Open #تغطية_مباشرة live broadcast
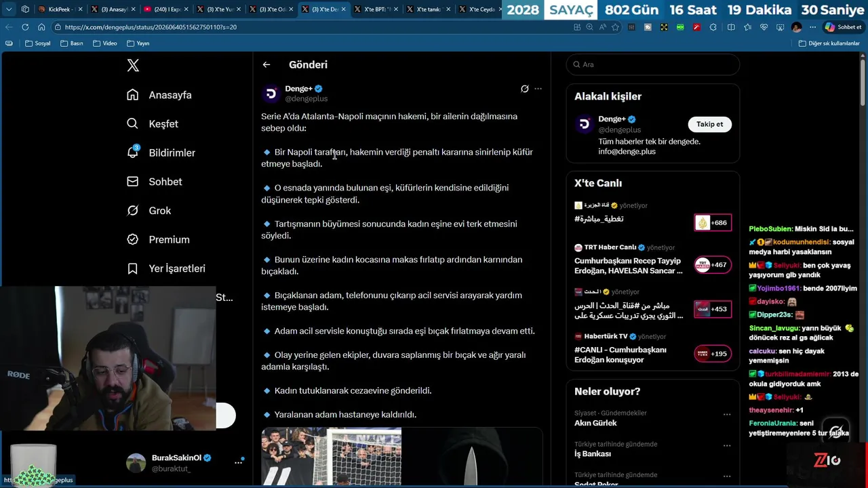The width and height of the screenshot is (868, 488). tap(652, 214)
